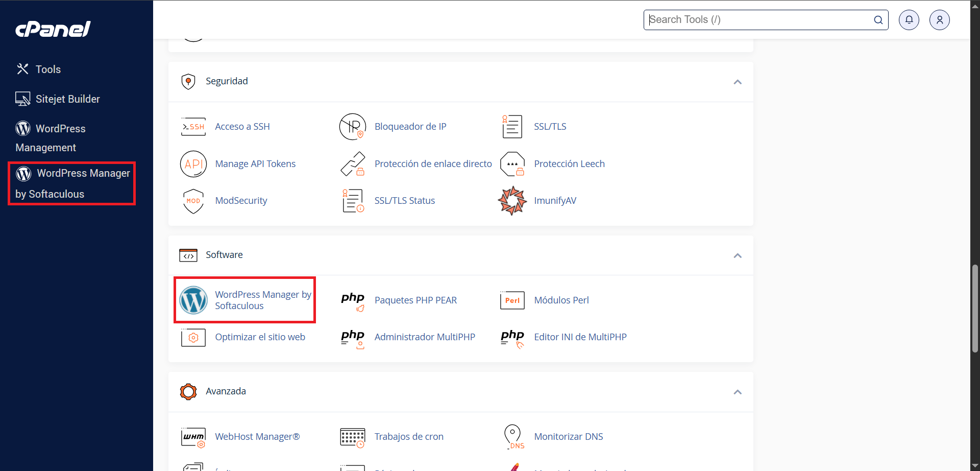The image size is (980, 471).
Task: Open the Protección de enlace directo link
Action: [433, 164]
